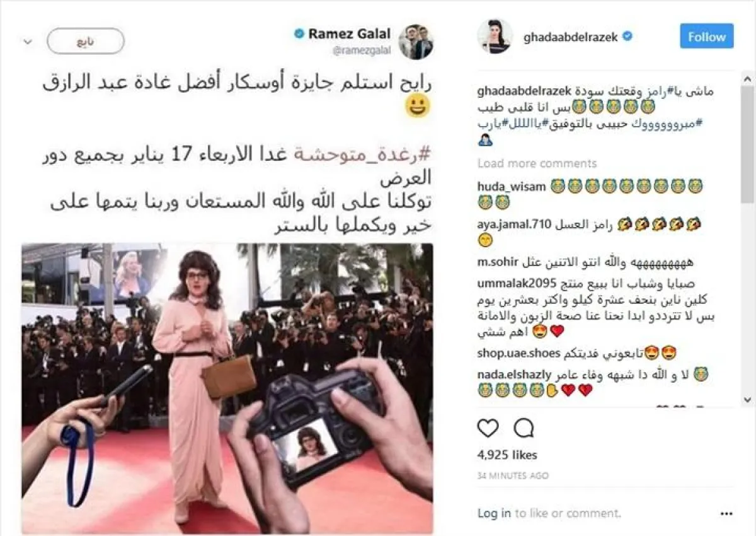Toggle the Follow button for ghadaabdelrazek
Screen dimensions: 756x536
pos(707,37)
